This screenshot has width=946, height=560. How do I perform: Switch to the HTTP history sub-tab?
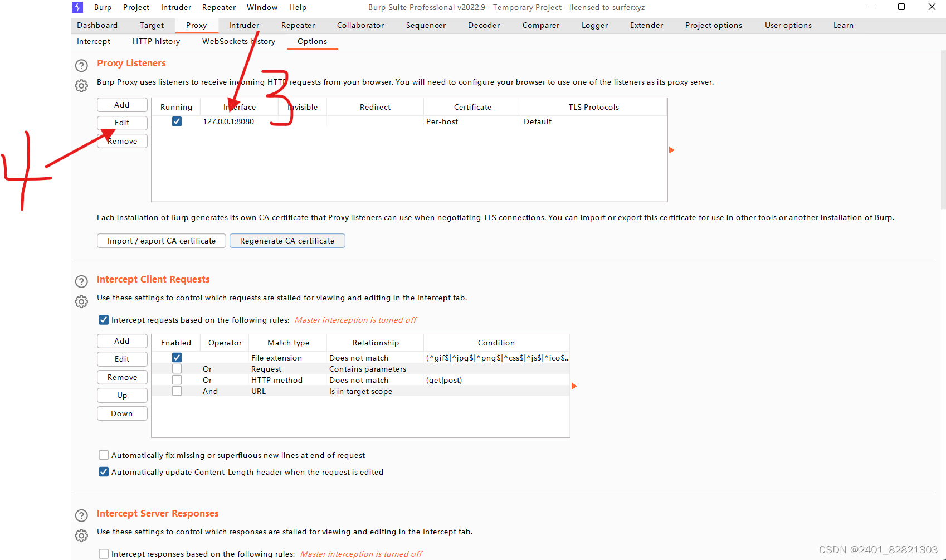click(x=156, y=41)
